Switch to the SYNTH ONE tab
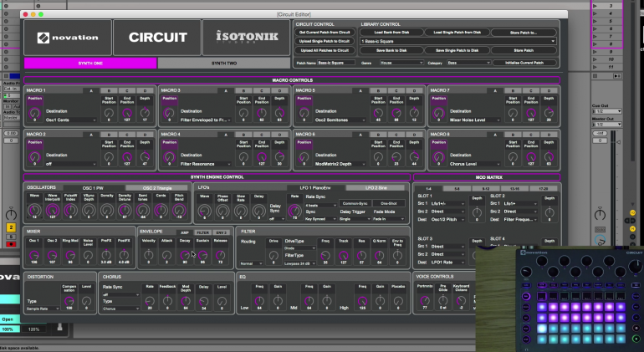The height and width of the screenshot is (352, 644). (90, 64)
